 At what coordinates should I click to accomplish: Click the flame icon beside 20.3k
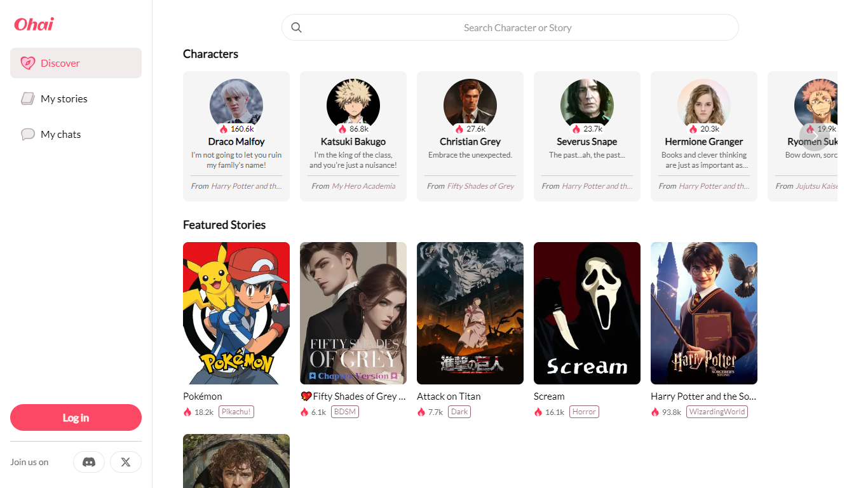pyautogui.click(x=693, y=129)
